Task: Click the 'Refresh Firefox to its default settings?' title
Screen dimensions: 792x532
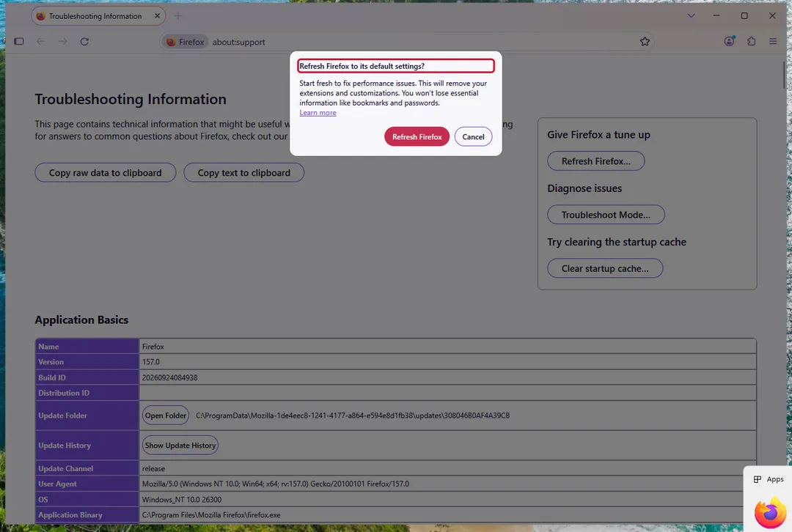Action: (x=362, y=66)
